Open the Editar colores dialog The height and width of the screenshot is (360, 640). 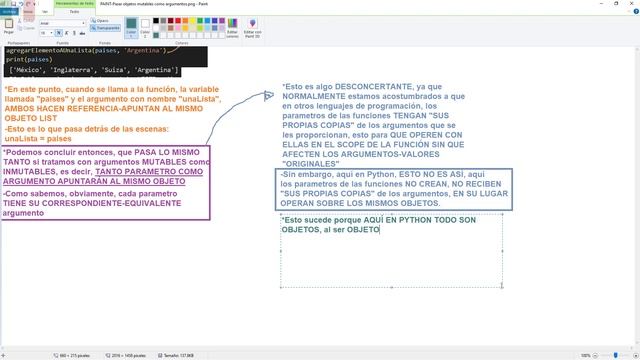tap(232, 28)
